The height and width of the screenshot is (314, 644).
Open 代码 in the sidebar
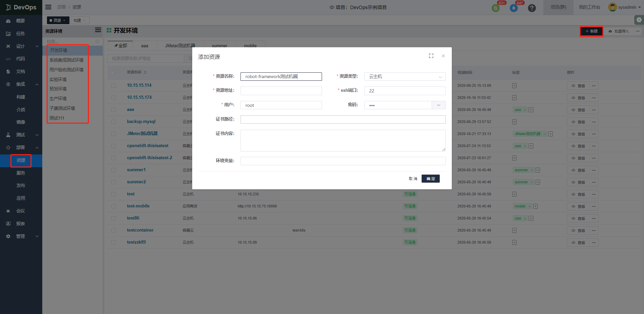pyautogui.click(x=21, y=59)
